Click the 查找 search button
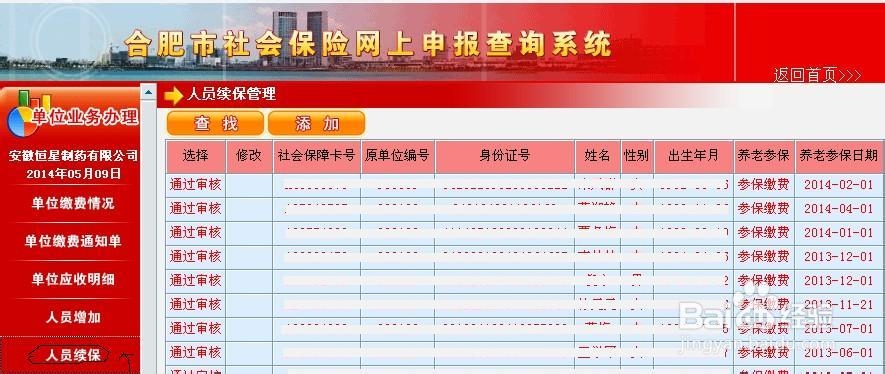 [x=215, y=124]
